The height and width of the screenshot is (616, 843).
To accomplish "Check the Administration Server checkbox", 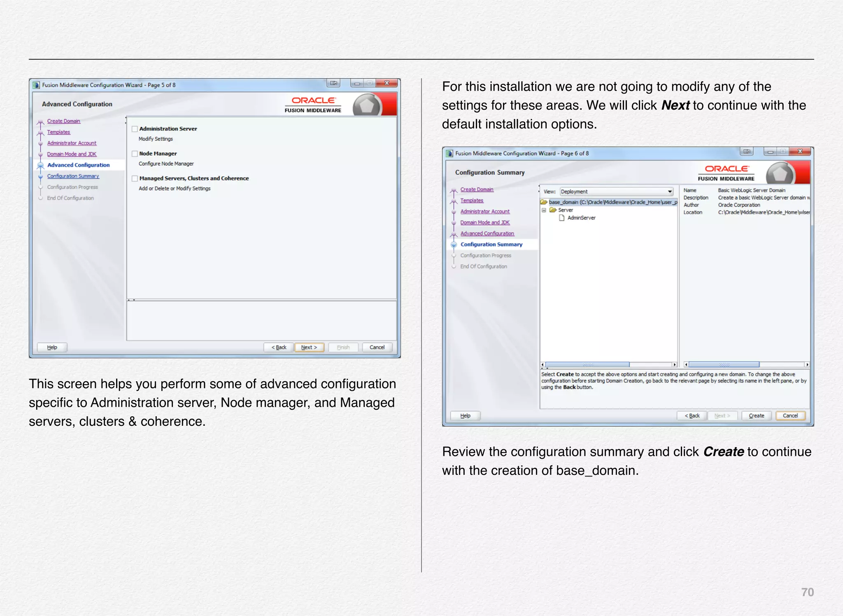I will (x=135, y=129).
